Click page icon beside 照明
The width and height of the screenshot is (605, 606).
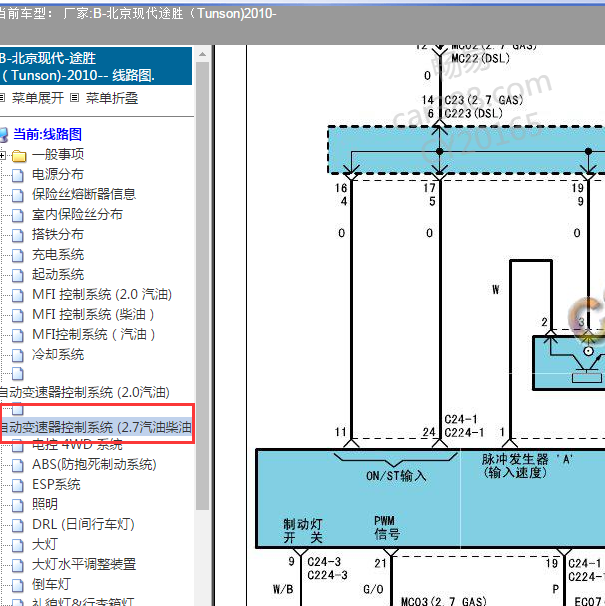click(x=18, y=506)
